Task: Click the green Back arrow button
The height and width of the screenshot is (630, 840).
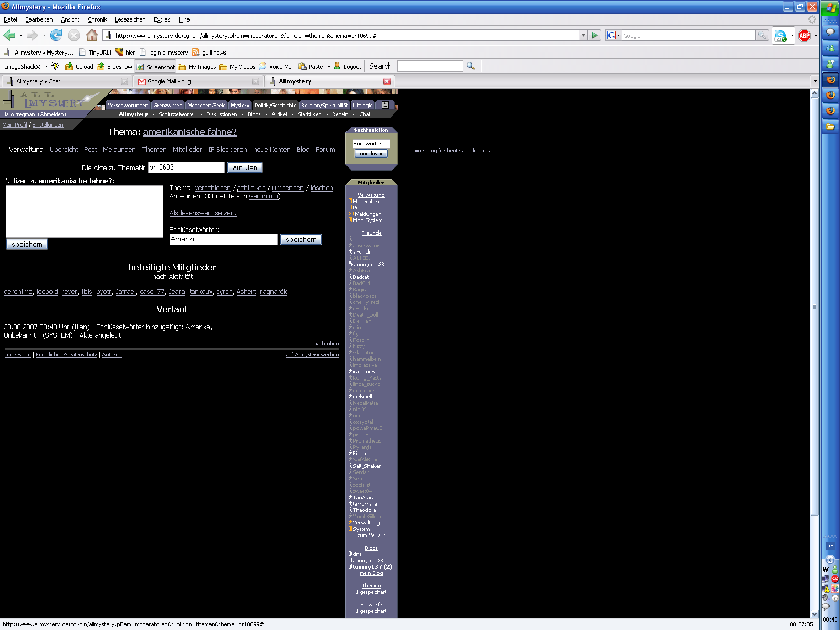Action: [9, 36]
